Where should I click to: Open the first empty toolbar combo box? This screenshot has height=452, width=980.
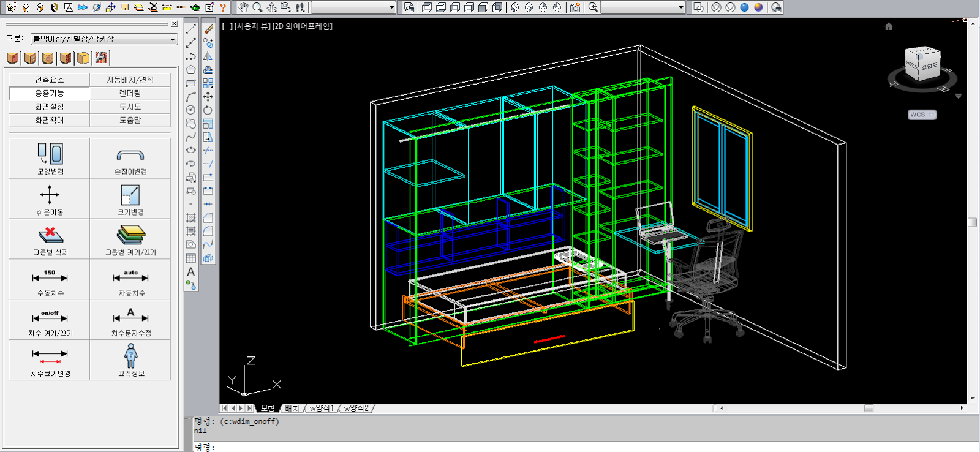tap(353, 7)
